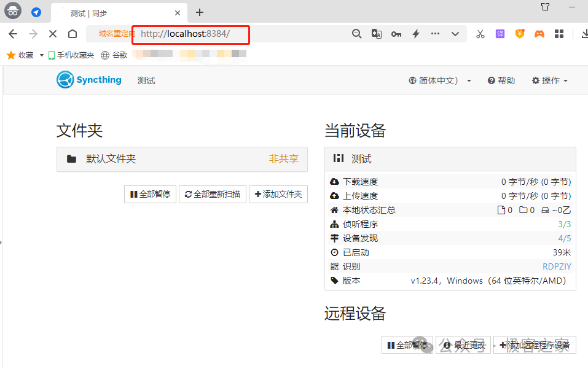Click the lightning bolt speed mode icon

tap(416, 34)
